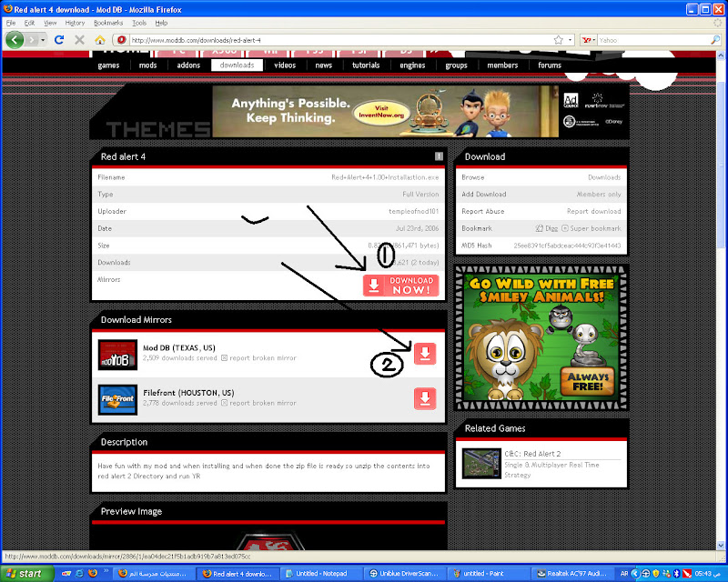Click the Firefox quick launch icon
728x582 pixels.
(93, 574)
